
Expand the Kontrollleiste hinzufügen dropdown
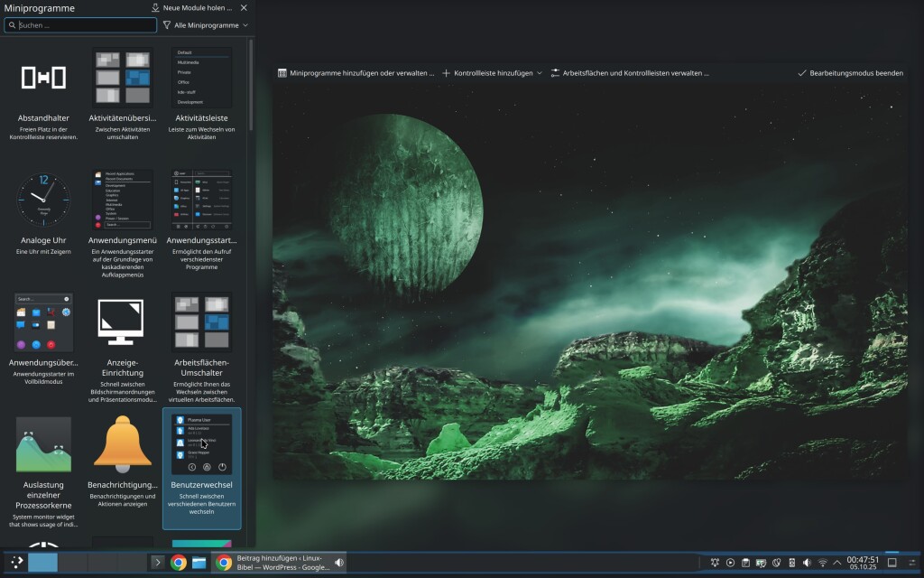[x=492, y=73]
